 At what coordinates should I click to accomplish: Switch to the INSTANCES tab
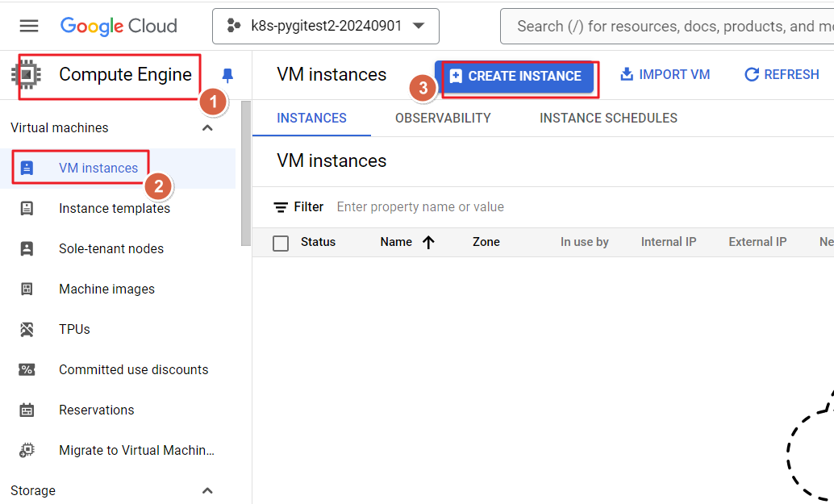[x=311, y=118]
